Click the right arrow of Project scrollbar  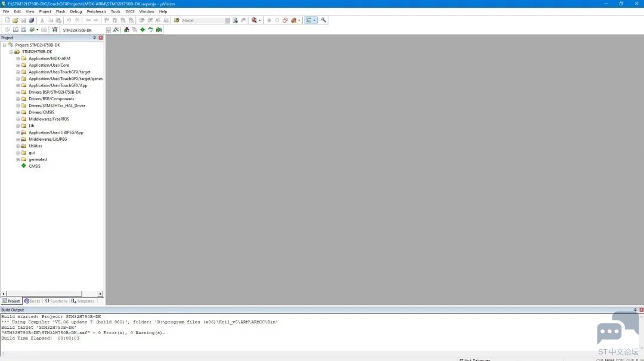100,294
